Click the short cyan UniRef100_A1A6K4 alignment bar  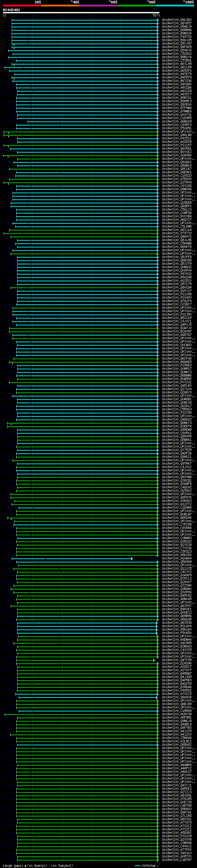[x=72, y=559]
